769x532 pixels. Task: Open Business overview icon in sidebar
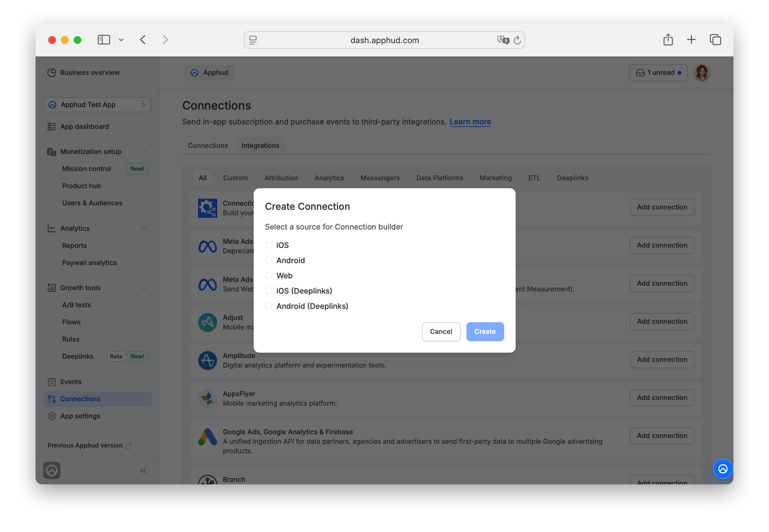click(x=51, y=72)
